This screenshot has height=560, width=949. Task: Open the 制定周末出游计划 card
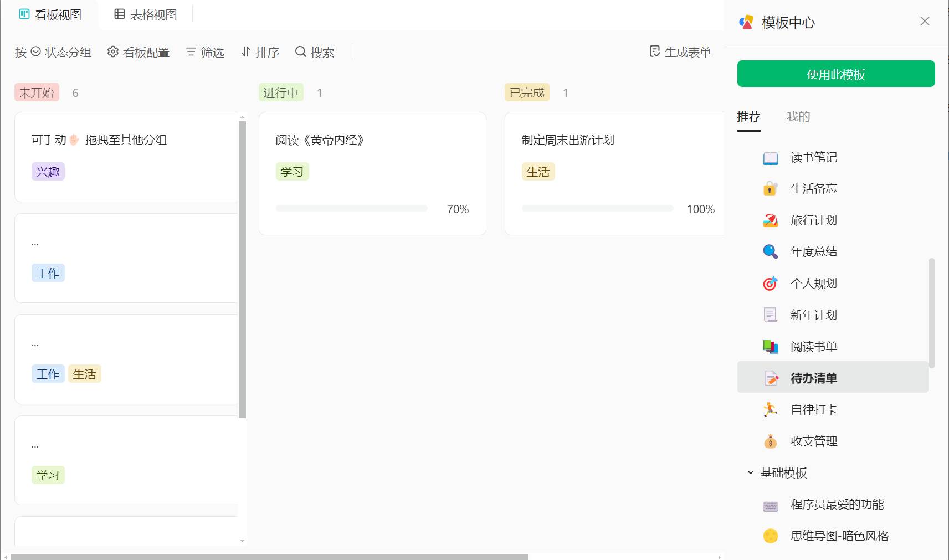614,174
